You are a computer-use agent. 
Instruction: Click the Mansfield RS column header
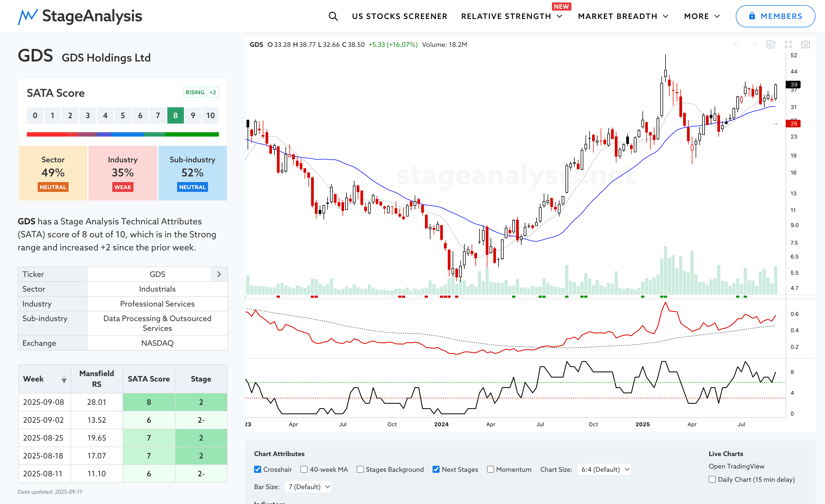97,379
